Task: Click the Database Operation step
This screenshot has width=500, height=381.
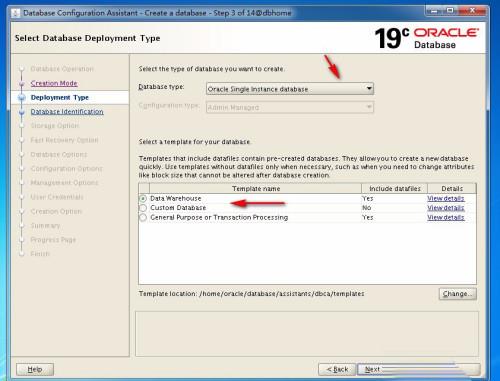Action: pyautogui.click(x=62, y=69)
